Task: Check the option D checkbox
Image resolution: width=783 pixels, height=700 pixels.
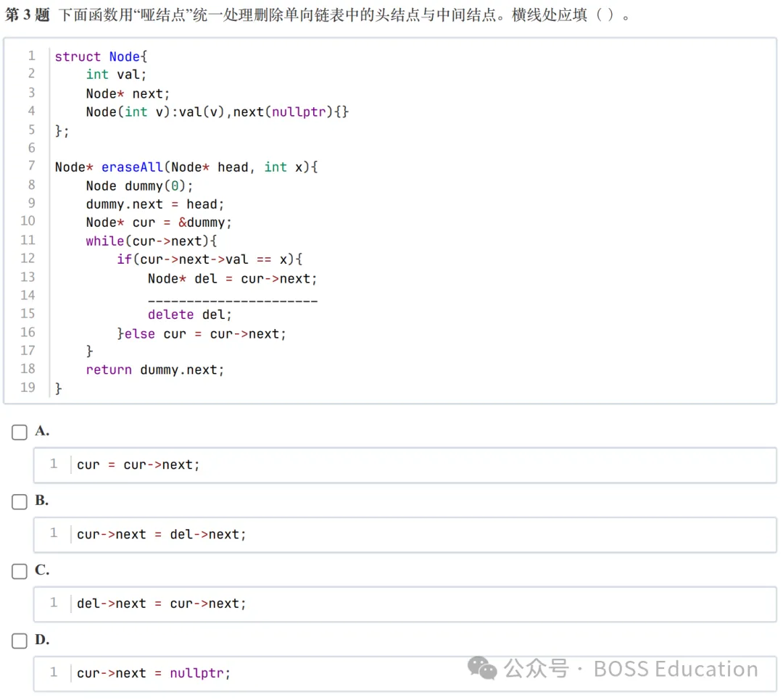Action: 20,641
